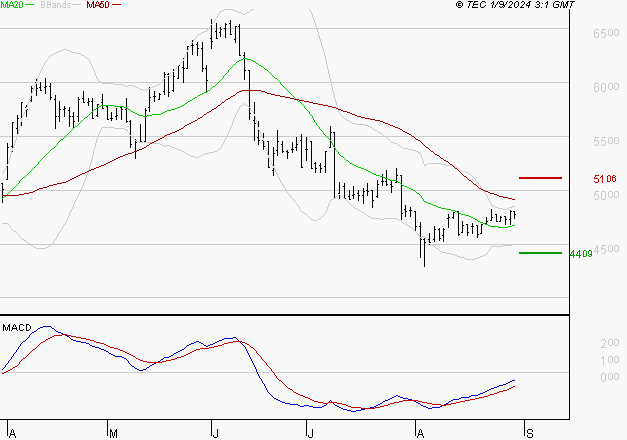Click the 6500 price axis label

click(x=606, y=33)
